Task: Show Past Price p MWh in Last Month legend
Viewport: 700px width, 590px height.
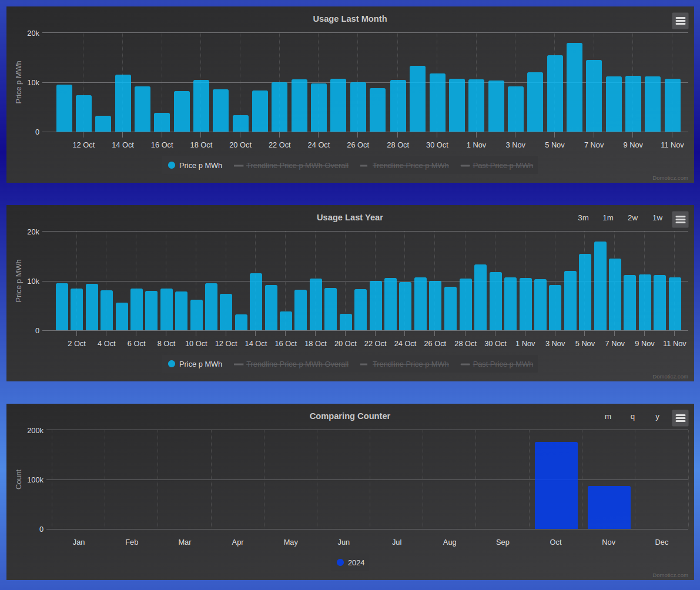Action: pyautogui.click(x=497, y=166)
